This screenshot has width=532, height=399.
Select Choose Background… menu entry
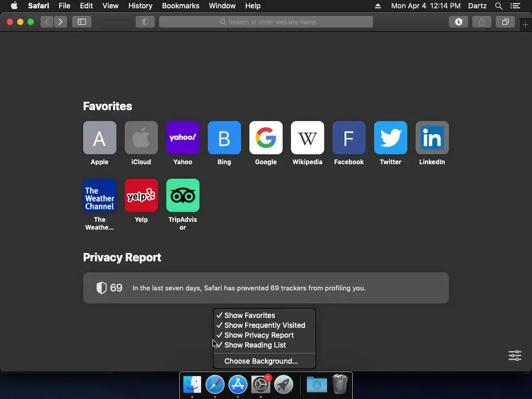click(264, 361)
